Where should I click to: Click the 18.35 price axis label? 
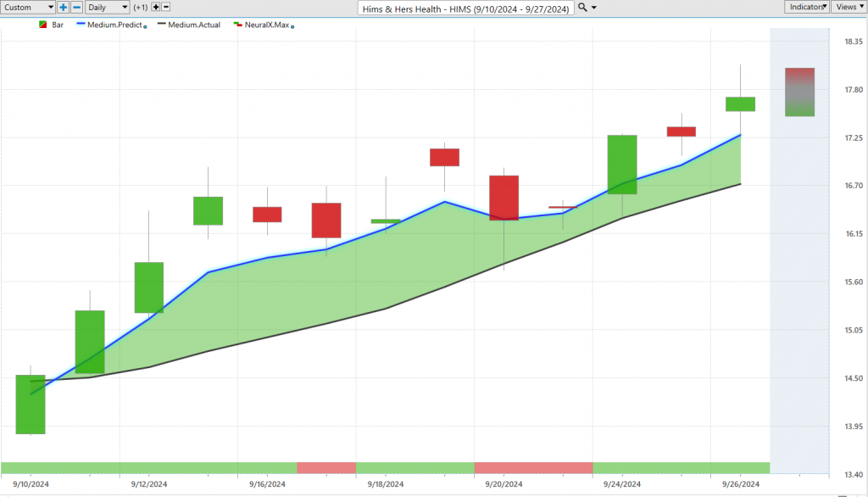point(854,42)
